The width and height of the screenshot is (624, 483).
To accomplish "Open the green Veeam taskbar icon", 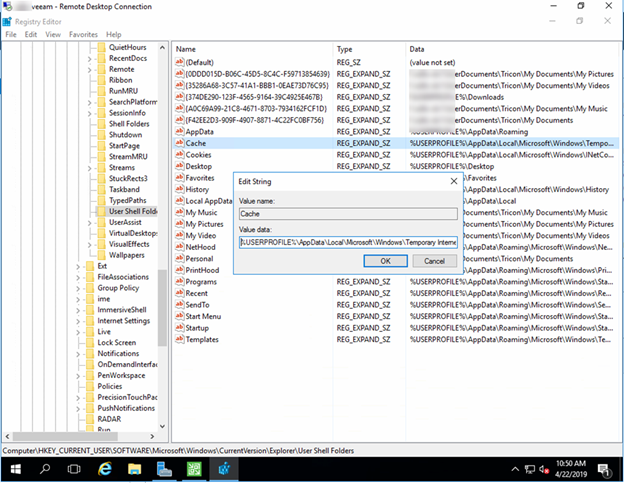I will pos(194,469).
